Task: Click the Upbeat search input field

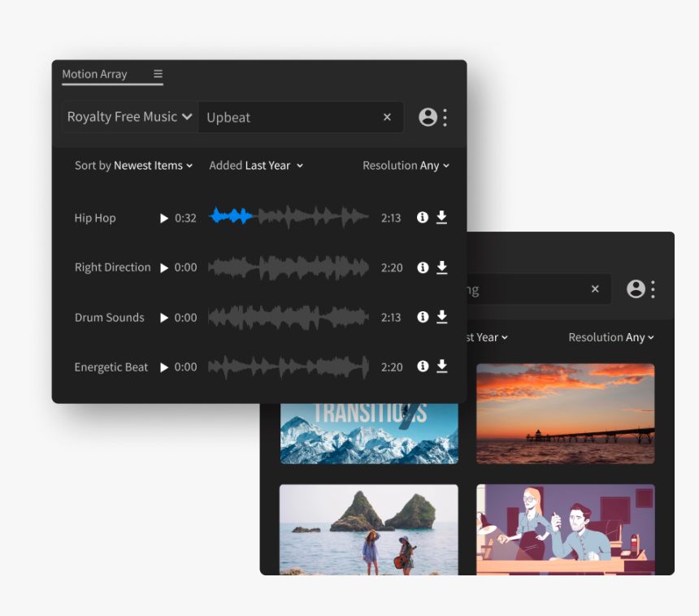Action: (289, 117)
